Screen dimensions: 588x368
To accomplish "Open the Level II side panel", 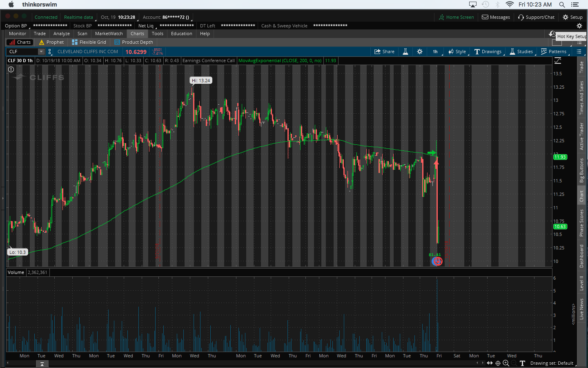I will click(x=581, y=283).
